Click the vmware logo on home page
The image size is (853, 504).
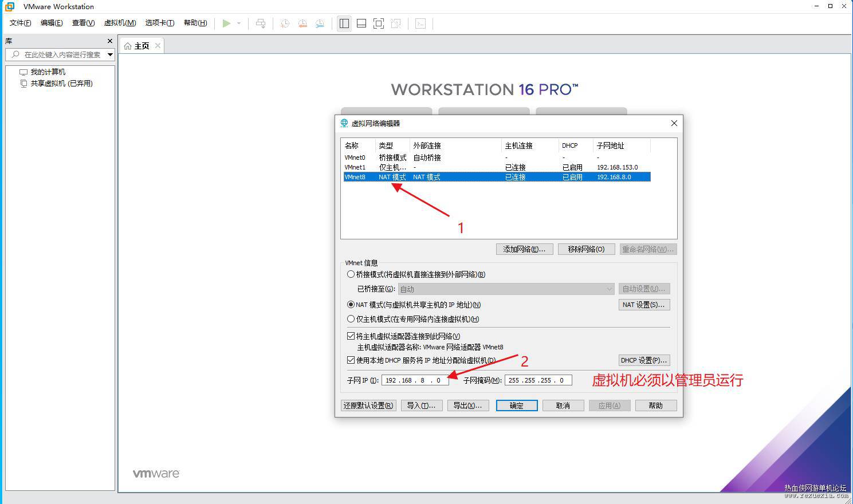tap(156, 474)
